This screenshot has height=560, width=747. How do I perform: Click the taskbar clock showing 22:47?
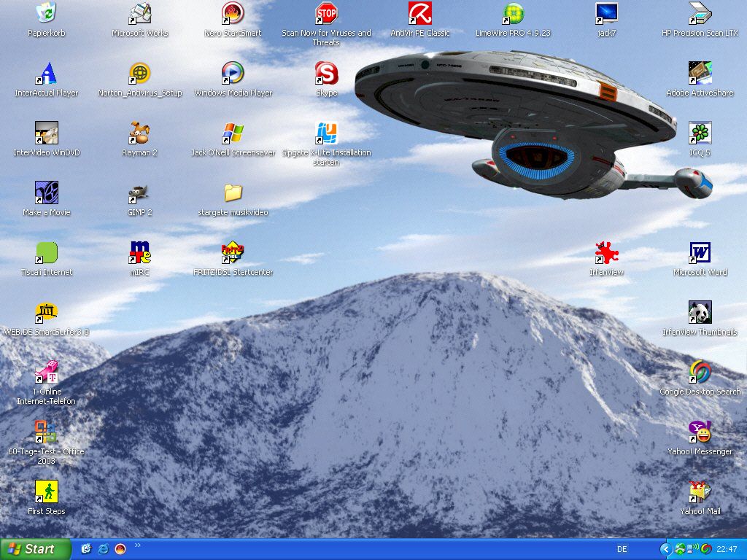click(727, 549)
